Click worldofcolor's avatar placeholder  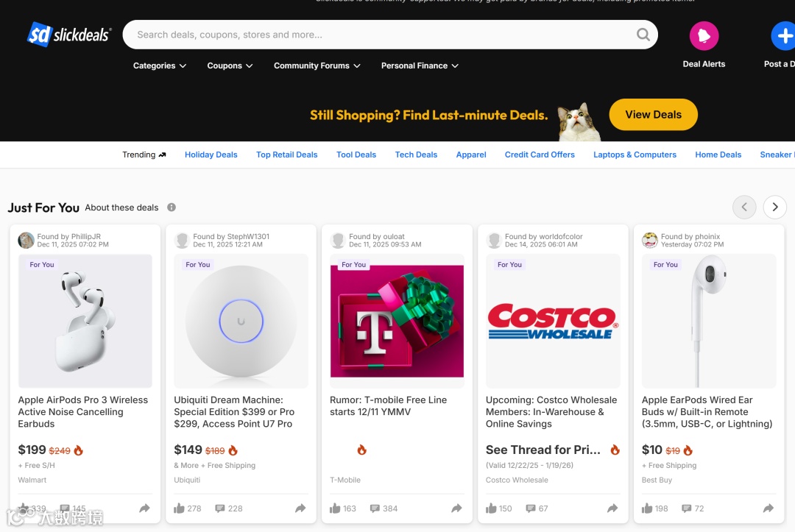494,240
